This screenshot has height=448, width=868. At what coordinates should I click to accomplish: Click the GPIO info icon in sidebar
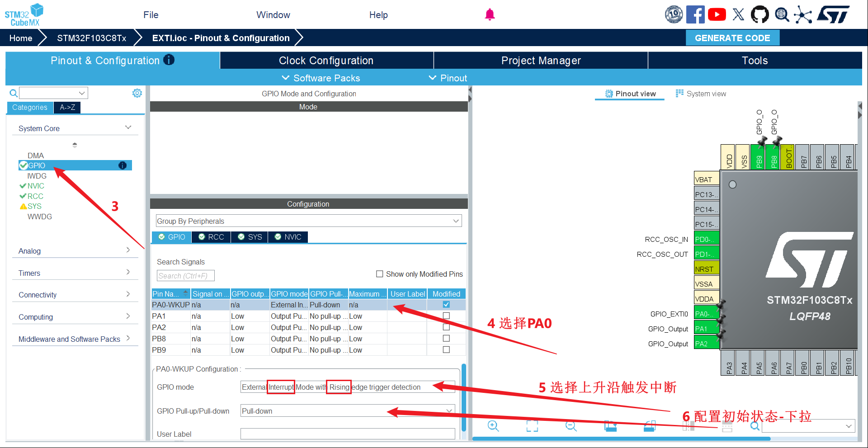coord(123,165)
